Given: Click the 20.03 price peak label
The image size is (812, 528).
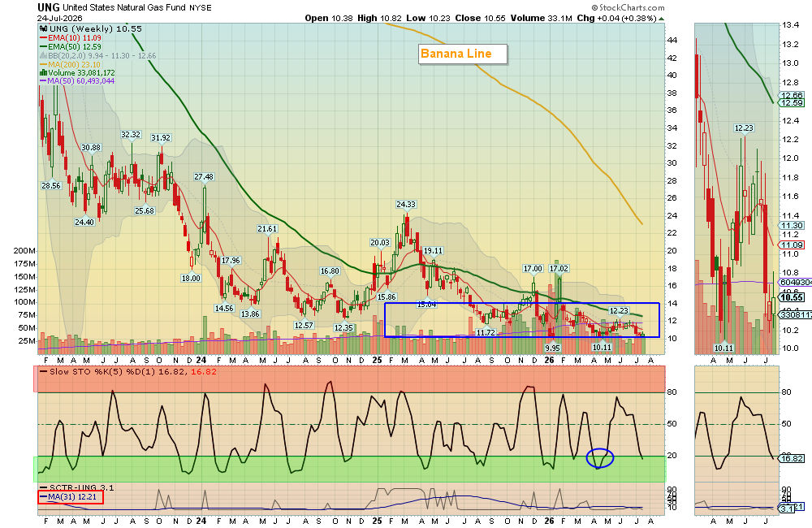Looking at the screenshot, I should click(x=379, y=243).
